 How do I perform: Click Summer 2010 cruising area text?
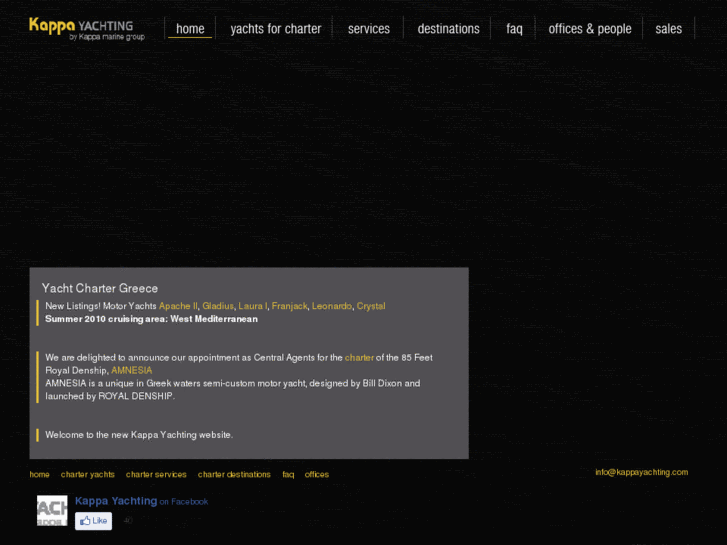click(151, 319)
